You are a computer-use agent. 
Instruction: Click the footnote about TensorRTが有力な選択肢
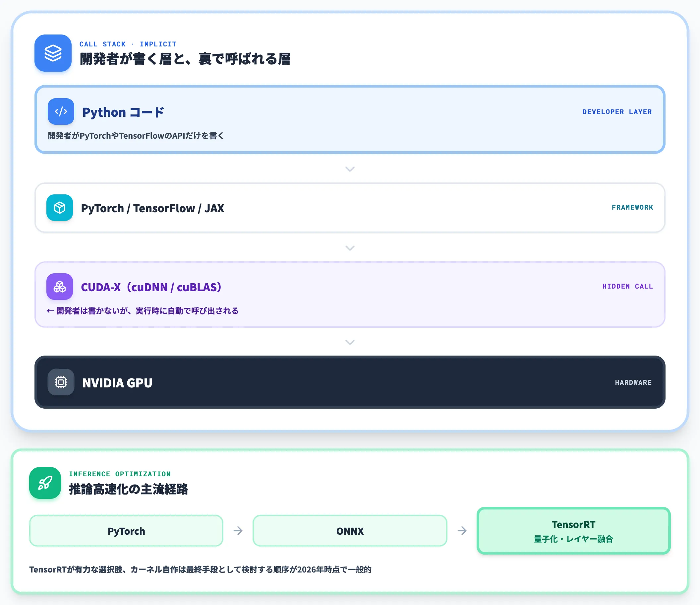click(x=200, y=570)
